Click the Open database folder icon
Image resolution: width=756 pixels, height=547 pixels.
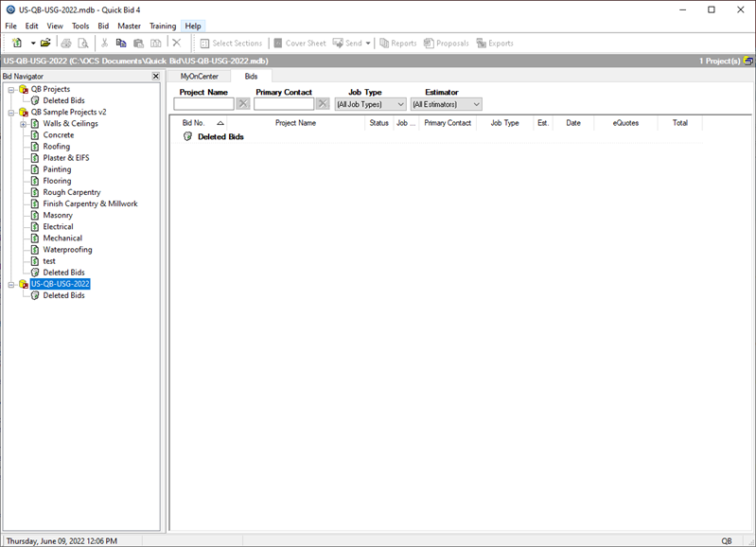click(x=45, y=43)
